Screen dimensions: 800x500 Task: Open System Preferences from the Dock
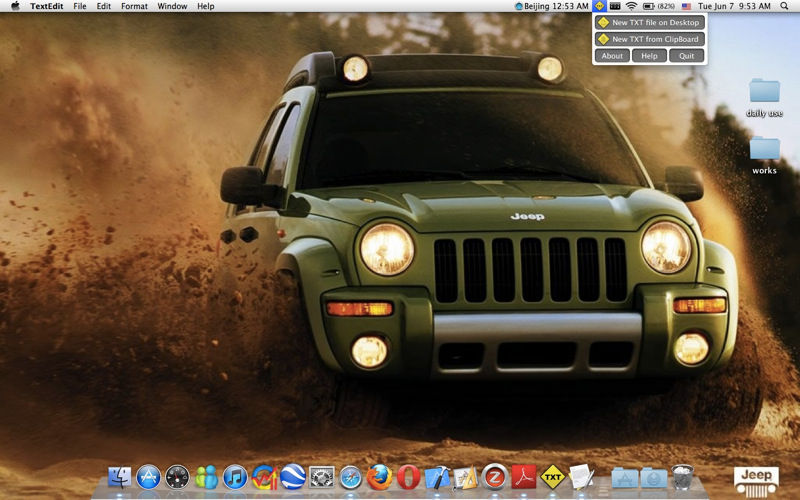pos(322,478)
